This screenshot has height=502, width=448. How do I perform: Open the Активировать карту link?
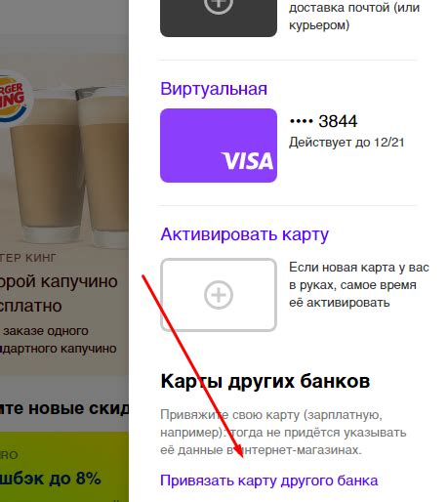[x=244, y=234]
